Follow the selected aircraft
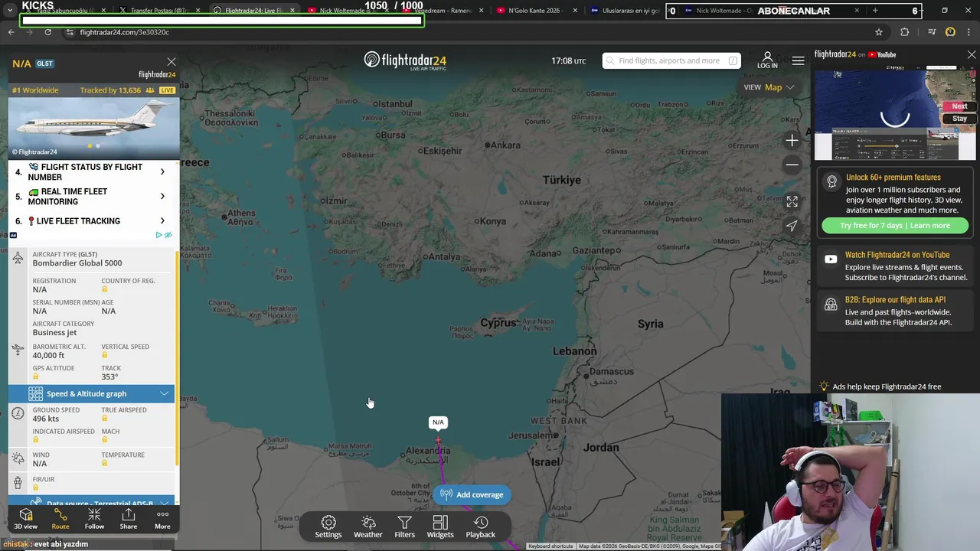The image size is (980, 551). pyautogui.click(x=94, y=519)
